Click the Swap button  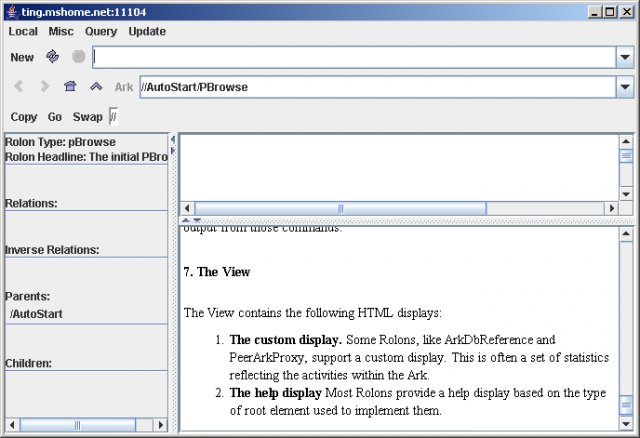[87, 117]
